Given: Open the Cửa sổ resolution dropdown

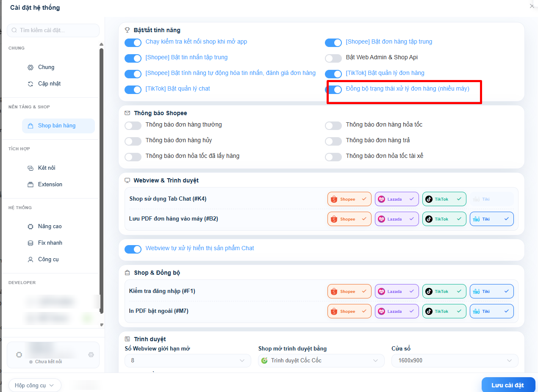Looking at the screenshot, I should tap(455, 361).
